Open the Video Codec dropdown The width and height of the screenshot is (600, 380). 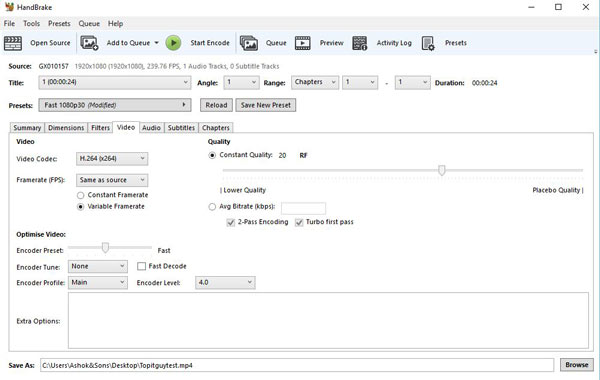tap(112, 159)
